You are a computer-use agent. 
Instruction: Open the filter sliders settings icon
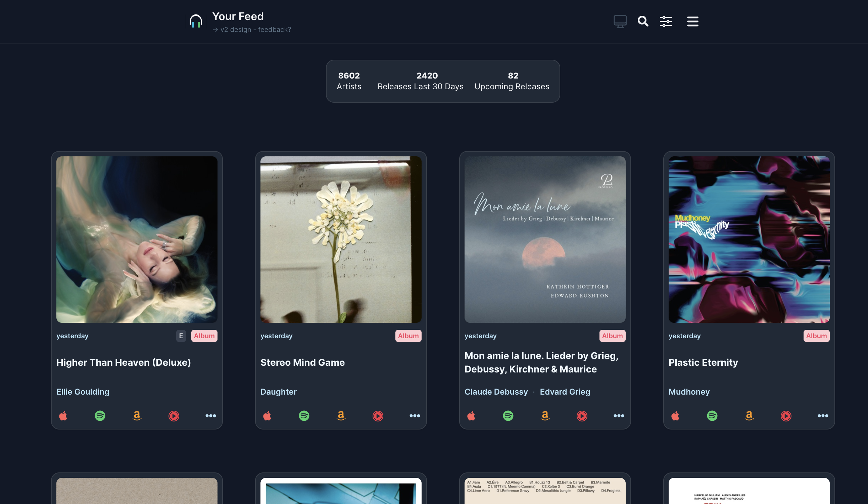(666, 21)
